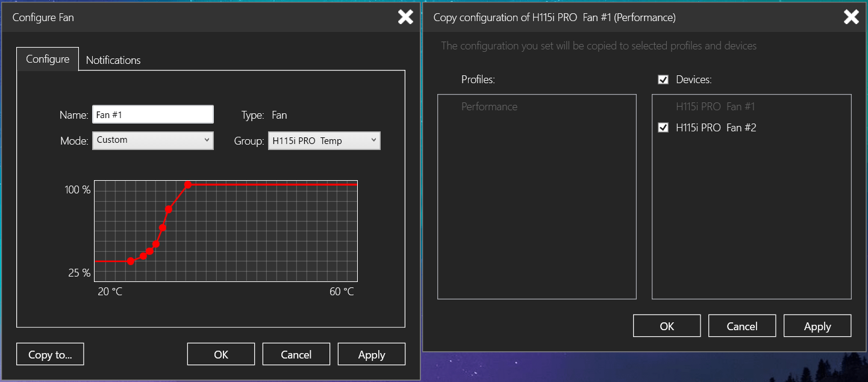
Task: Open the Group dropdown H115i PRO Temp
Action: [324, 141]
